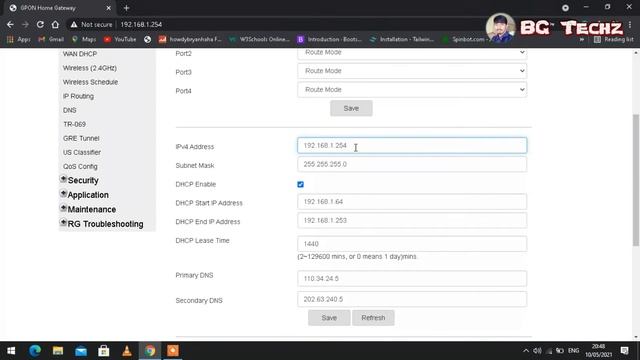Show hidden system tray icons
Screen dimensions: 640x360
526,351
